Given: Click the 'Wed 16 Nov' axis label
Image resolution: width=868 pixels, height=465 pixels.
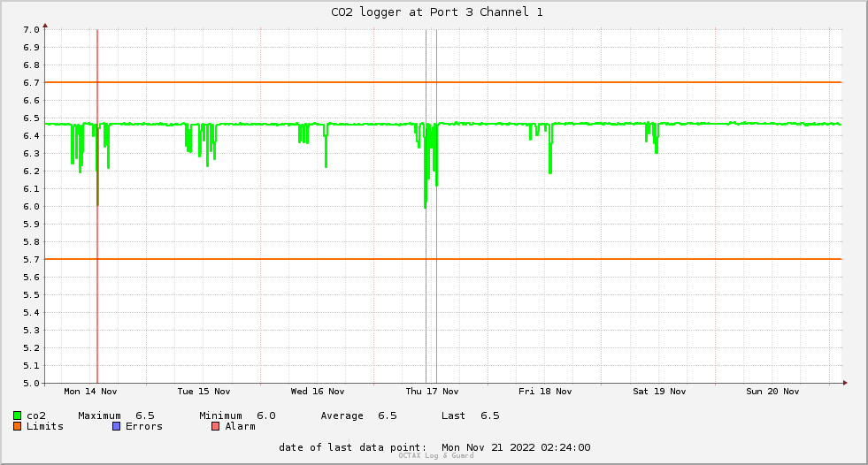Looking at the screenshot, I should (318, 392).
